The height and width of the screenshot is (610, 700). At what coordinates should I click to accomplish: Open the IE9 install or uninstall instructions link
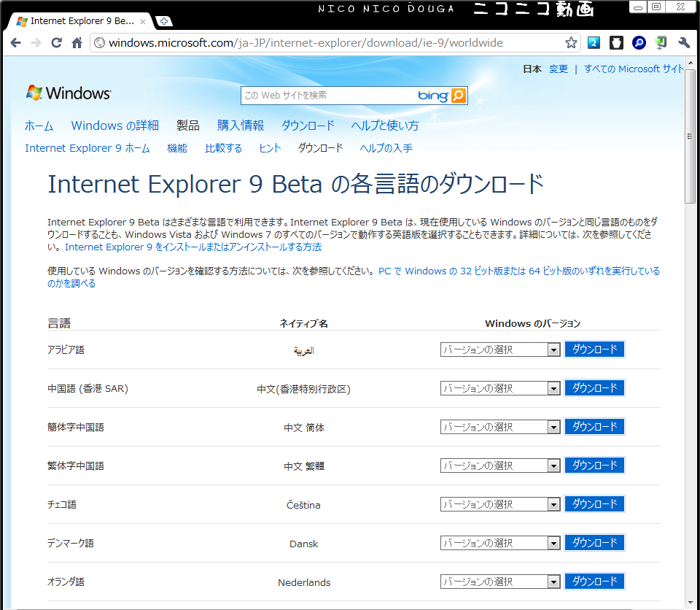(x=193, y=247)
